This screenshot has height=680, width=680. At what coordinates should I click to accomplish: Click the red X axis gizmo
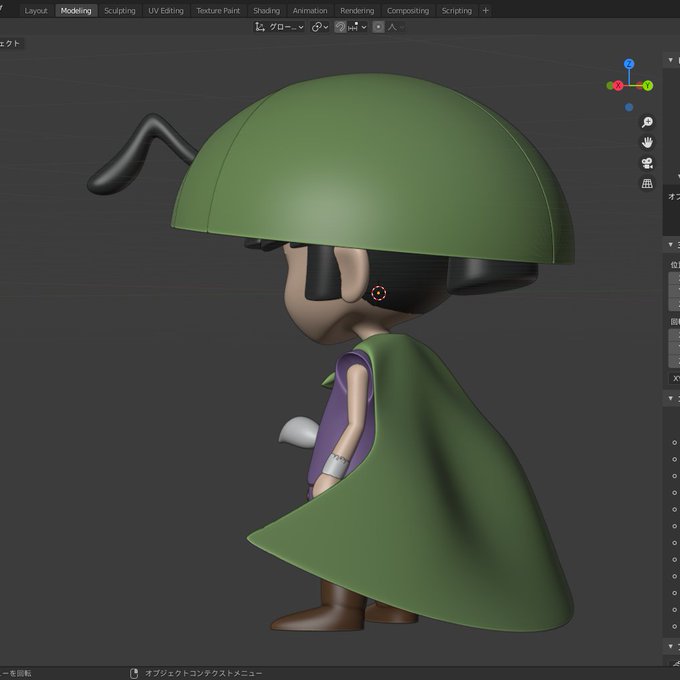click(x=618, y=86)
